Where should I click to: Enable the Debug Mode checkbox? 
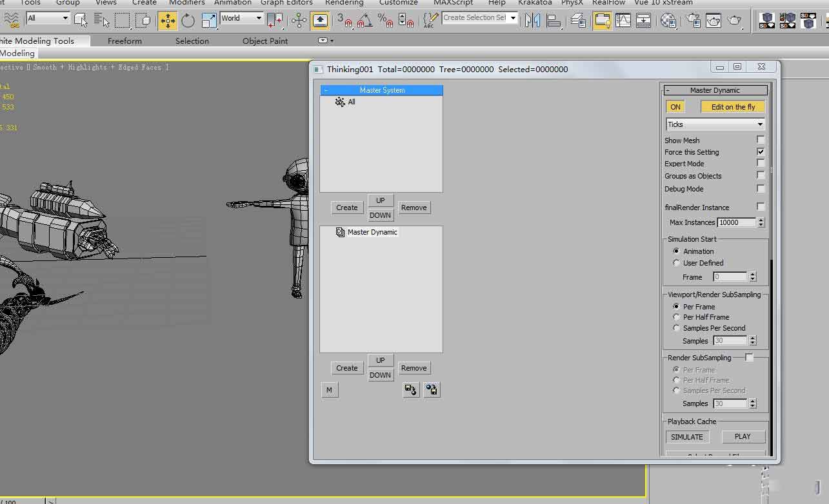coord(761,188)
